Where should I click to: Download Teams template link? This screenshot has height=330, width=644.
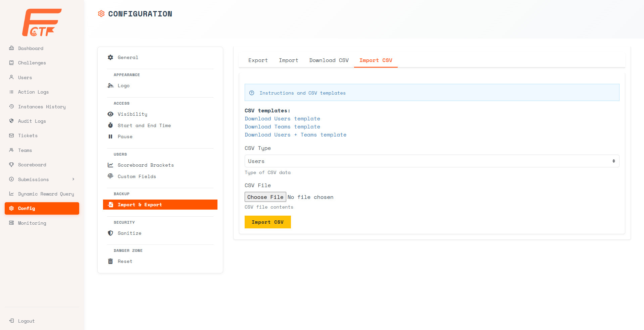pos(282,127)
